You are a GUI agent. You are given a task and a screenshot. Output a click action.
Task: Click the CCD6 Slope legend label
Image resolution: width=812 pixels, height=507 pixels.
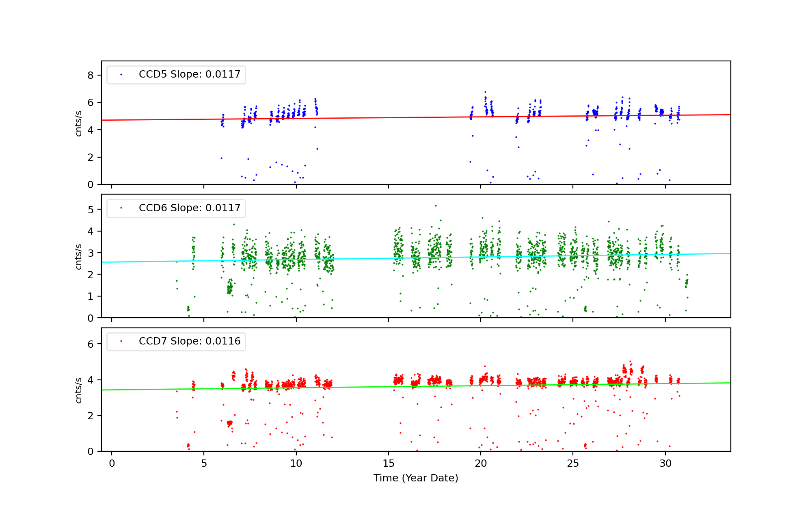(189, 208)
